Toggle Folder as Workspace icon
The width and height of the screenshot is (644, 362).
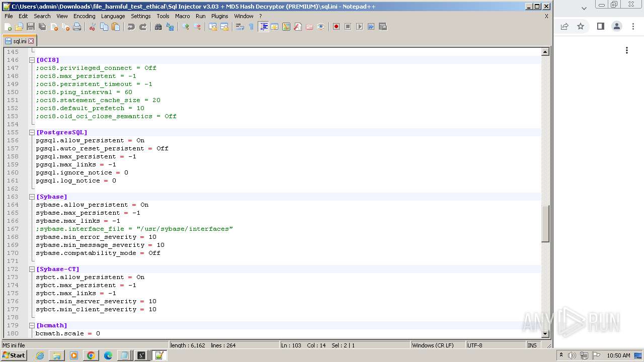tap(309, 27)
